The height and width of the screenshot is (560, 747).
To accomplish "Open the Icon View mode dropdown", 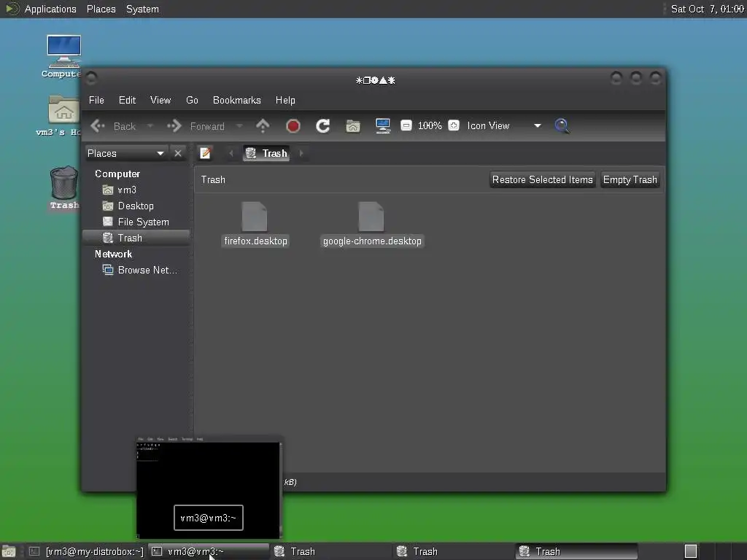I will point(504,125).
